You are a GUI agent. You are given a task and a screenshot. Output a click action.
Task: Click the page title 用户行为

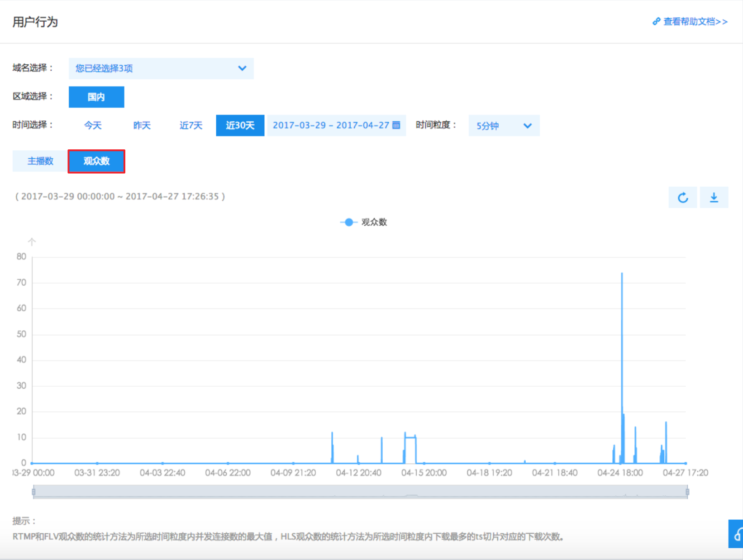point(35,22)
